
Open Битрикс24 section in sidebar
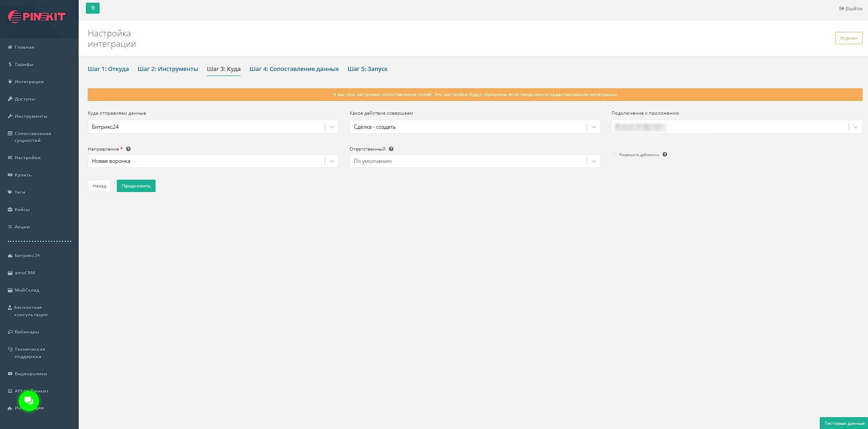pyautogui.click(x=27, y=256)
